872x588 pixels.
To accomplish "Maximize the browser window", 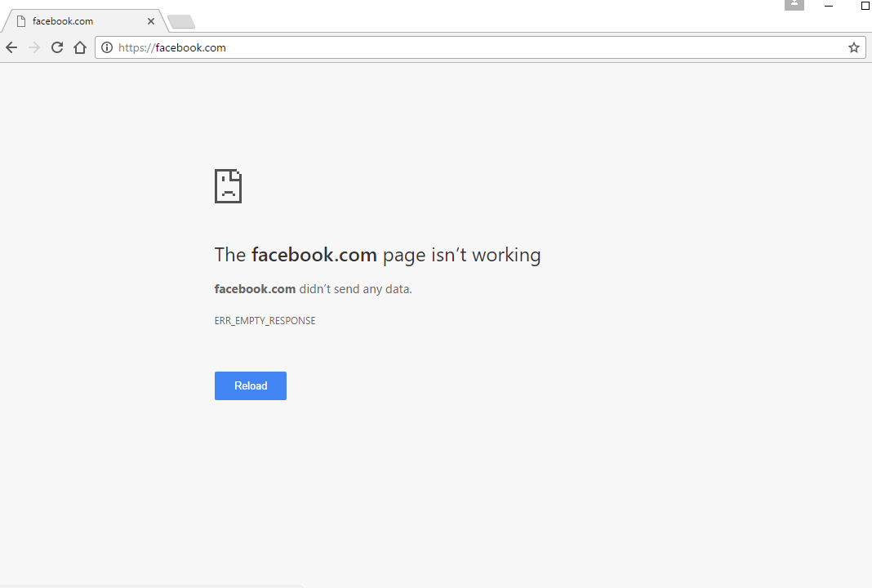I will [865, 6].
